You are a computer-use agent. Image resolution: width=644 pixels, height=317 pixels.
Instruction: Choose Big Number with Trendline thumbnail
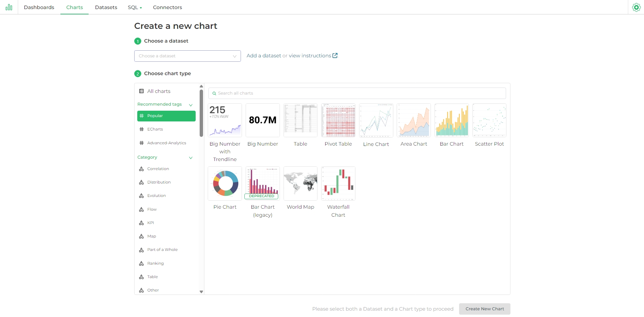pos(225,120)
